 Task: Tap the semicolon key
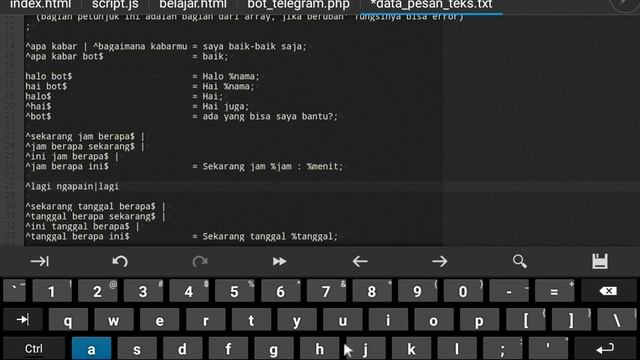[502, 349]
